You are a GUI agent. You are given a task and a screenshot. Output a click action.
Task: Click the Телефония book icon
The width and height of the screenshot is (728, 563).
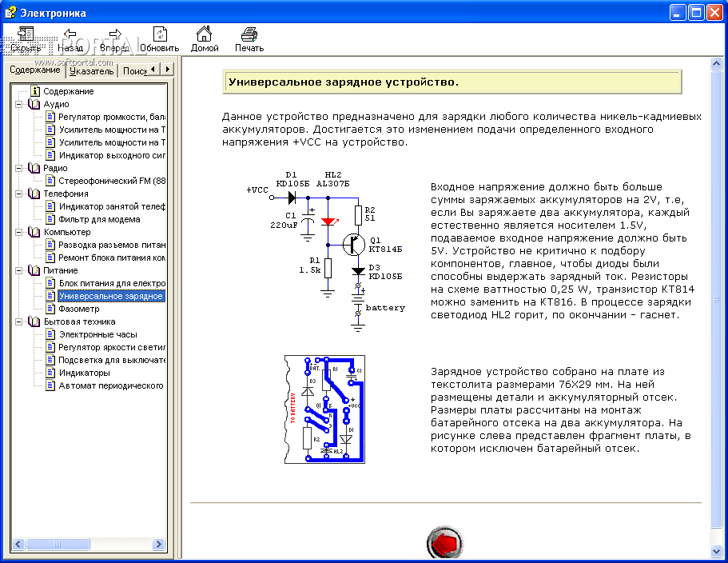34,194
